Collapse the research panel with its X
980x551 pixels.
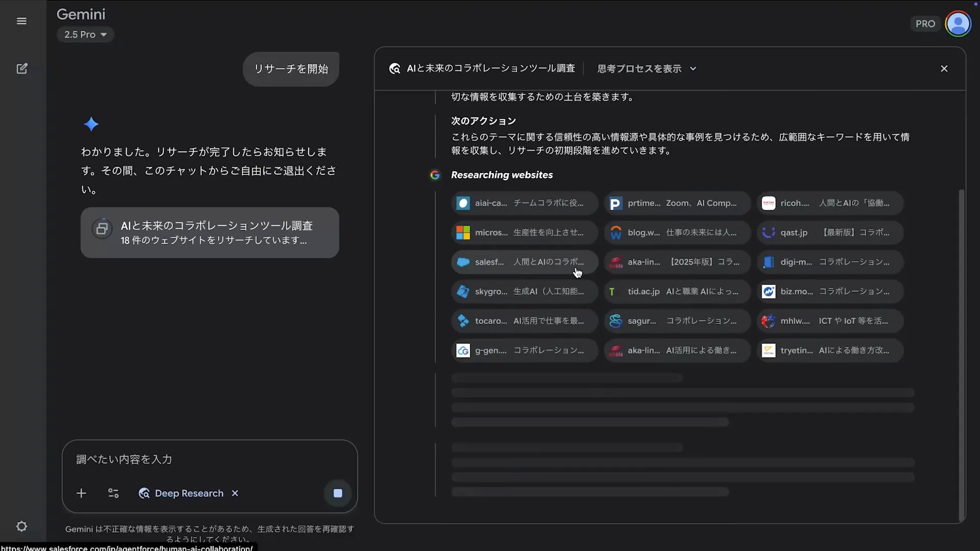pyautogui.click(x=944, y=68)
